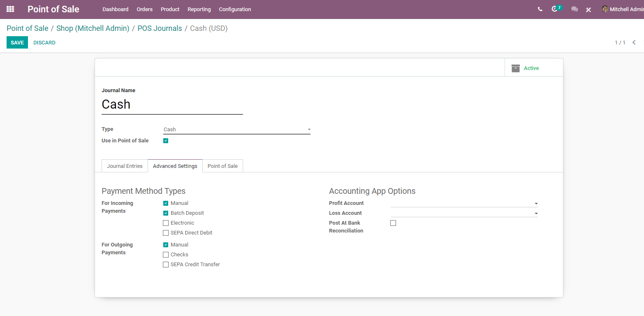Open the Reporting menu
The image size is (644, 316).
(199, 9)
